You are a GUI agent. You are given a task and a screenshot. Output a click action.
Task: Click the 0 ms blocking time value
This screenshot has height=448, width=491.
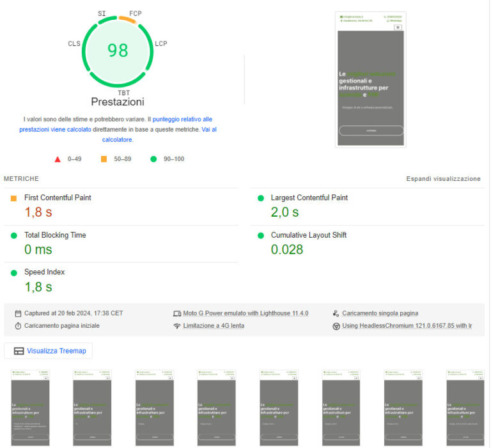coord(38,249)
